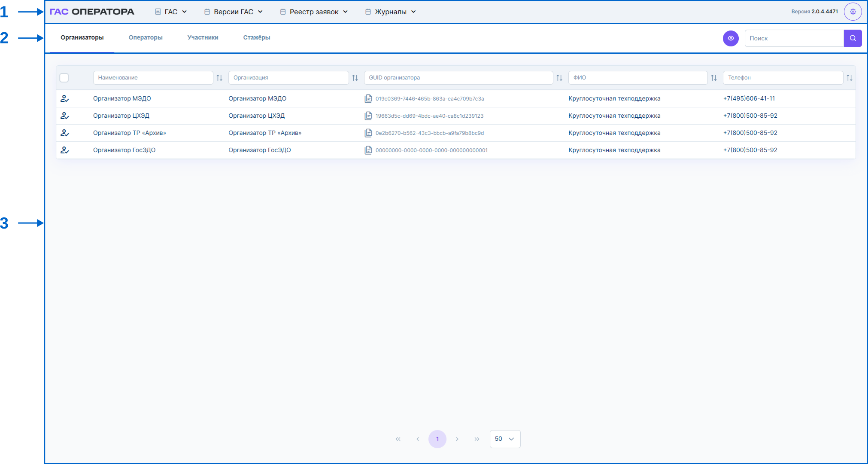This screenshot has height=464, width=868.
Task: Sort by GUID организатора column
Action: tap(559, 78)
